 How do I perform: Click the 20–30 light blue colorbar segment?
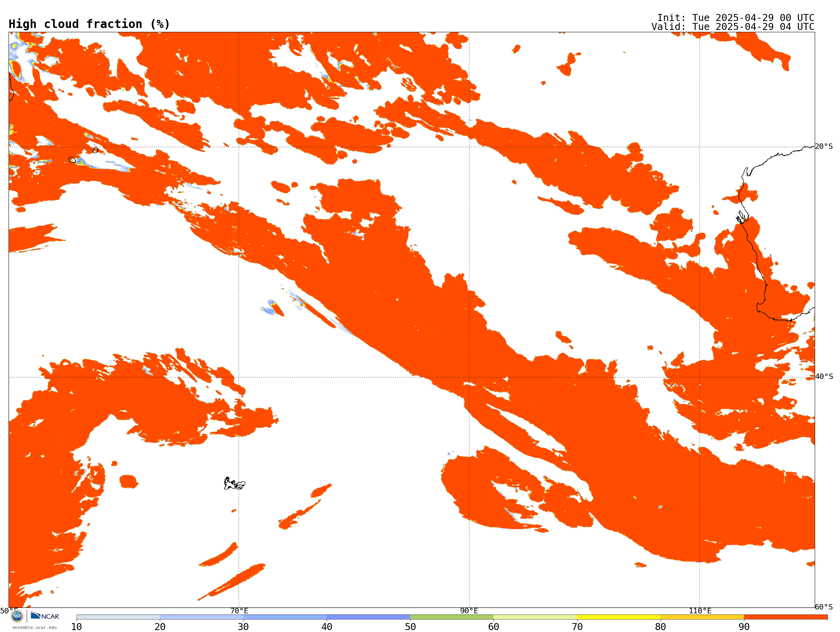[202, 617]
